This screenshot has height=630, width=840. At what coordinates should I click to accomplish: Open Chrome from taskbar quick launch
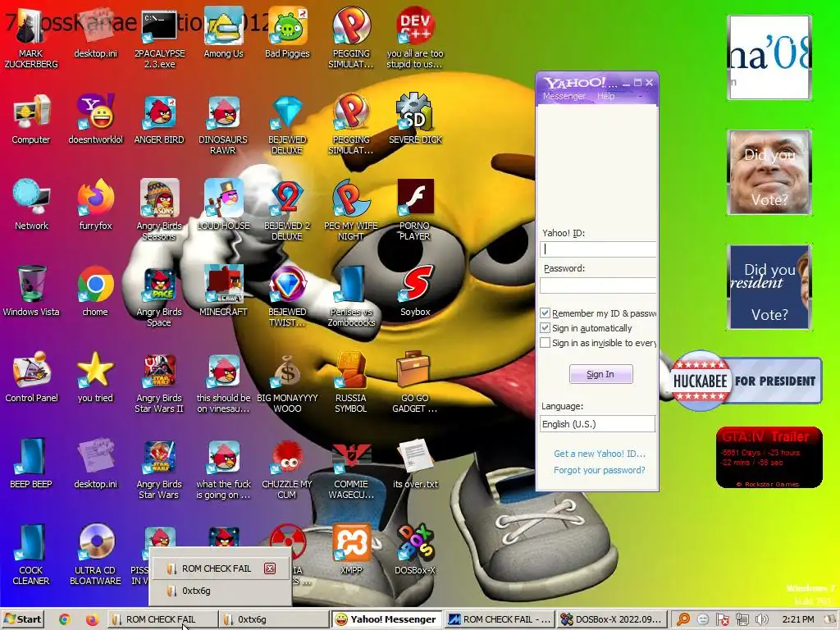pyautogui.click(x=64, y=619)
